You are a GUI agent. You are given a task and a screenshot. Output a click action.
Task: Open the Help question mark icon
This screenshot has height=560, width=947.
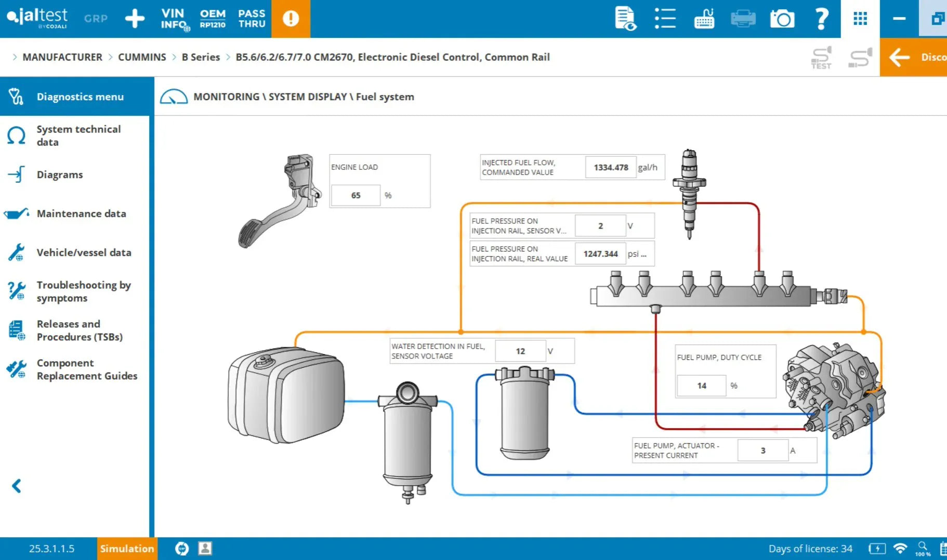821,18
